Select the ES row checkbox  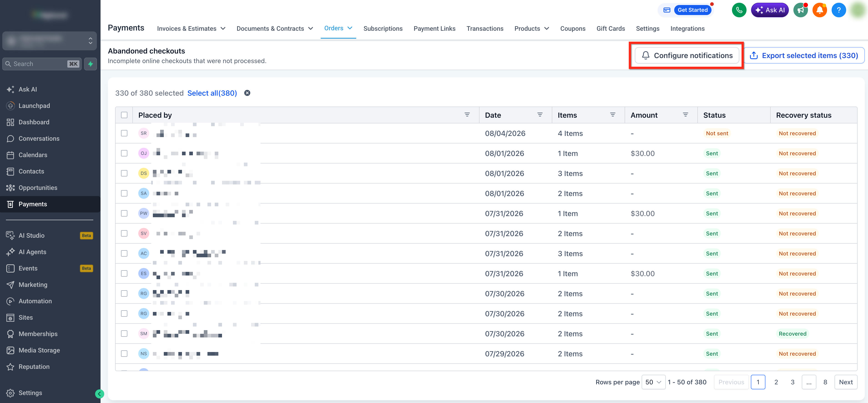pyautogui.click(x=124, y=273)
